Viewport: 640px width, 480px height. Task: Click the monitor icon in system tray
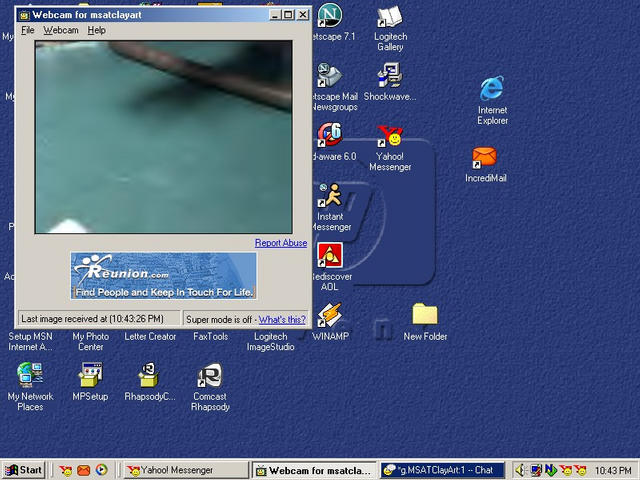pyautogui.click(x=536, y=471)
